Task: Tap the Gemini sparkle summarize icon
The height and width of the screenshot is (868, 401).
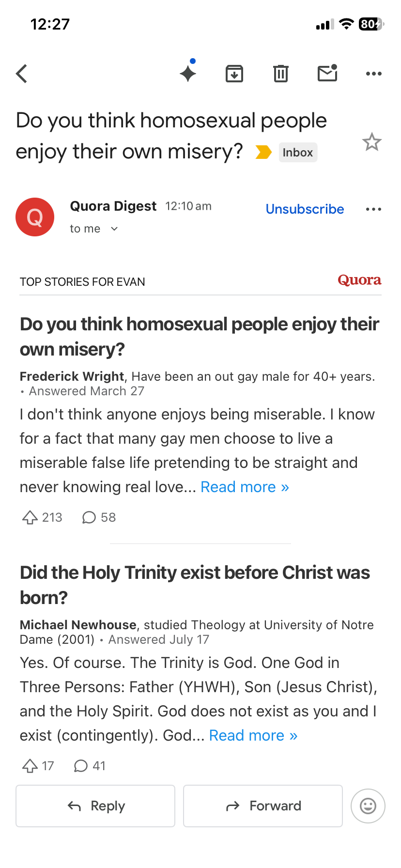Action: coord(188,74)
